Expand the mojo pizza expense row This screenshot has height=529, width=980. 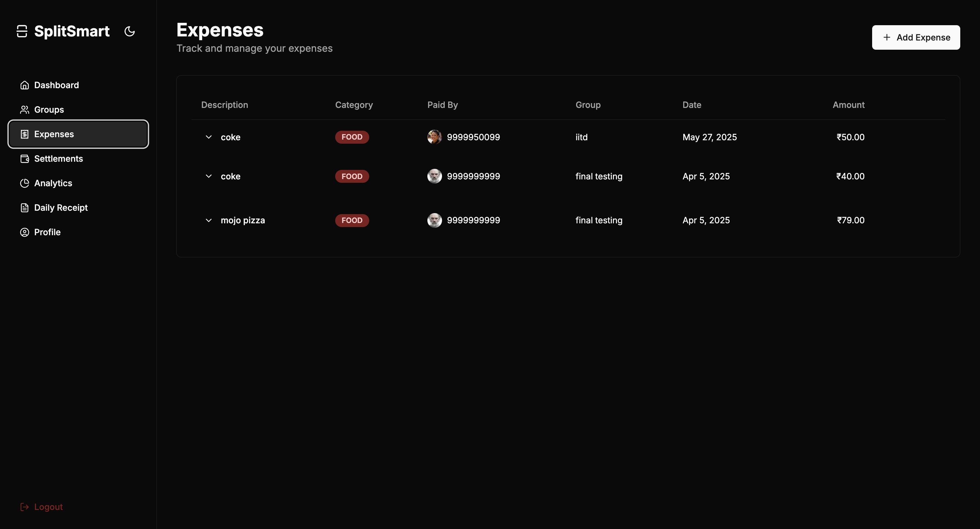[209, 220]
